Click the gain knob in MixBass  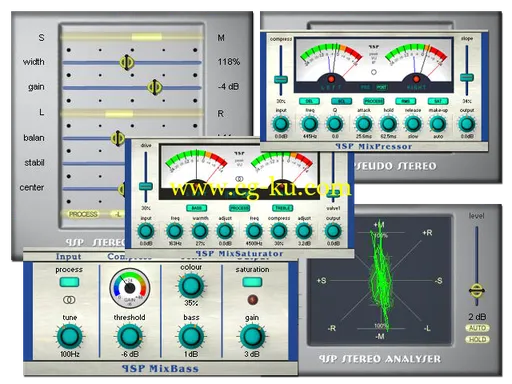(252, 337)
